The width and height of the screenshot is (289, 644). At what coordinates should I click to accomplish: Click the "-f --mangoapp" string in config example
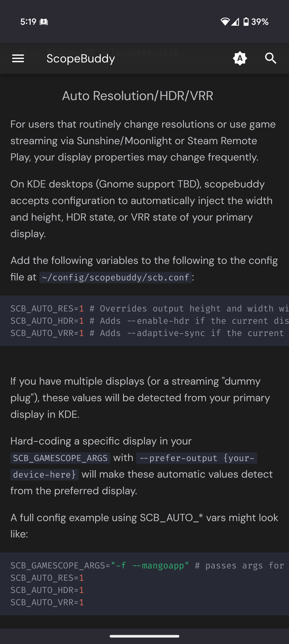point(150,565)
